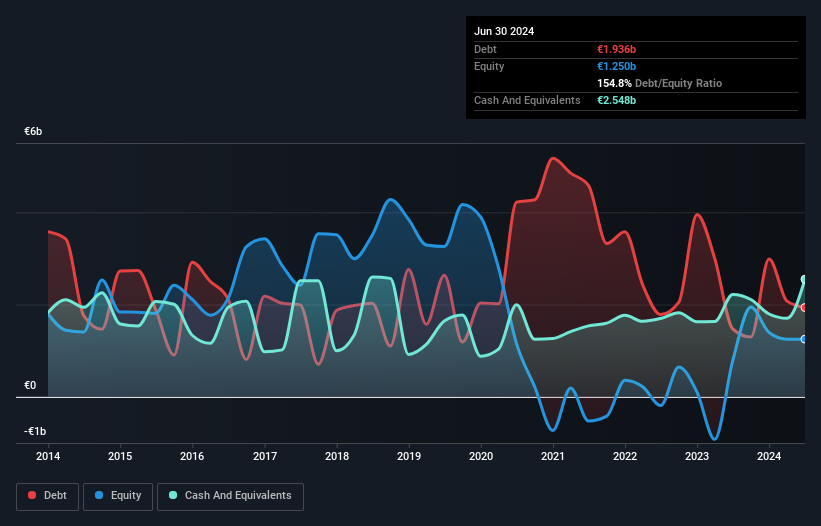This screenshot has width=821, height=526.
Task: Click the Equity row label in tooltip
Action: 489,66
